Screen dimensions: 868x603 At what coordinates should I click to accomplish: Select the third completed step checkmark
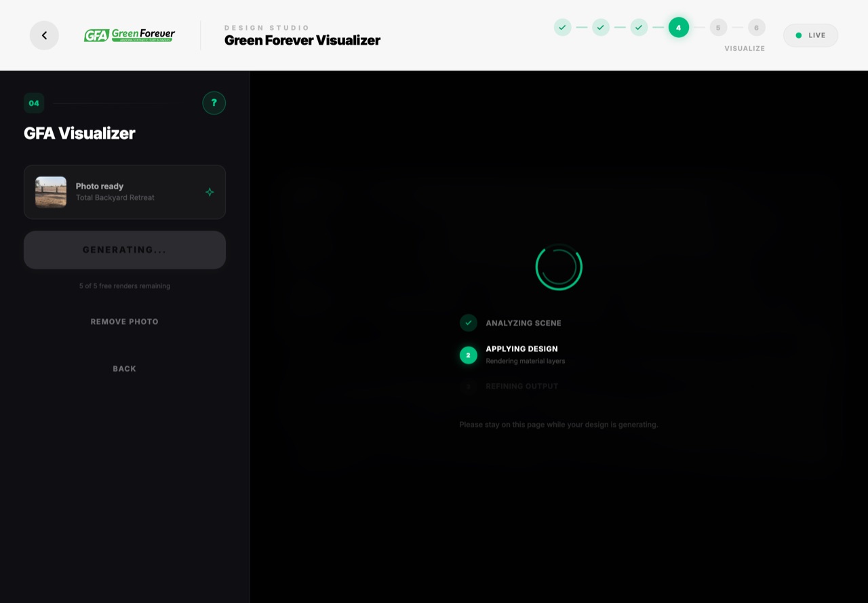click(x=639, y=27)
